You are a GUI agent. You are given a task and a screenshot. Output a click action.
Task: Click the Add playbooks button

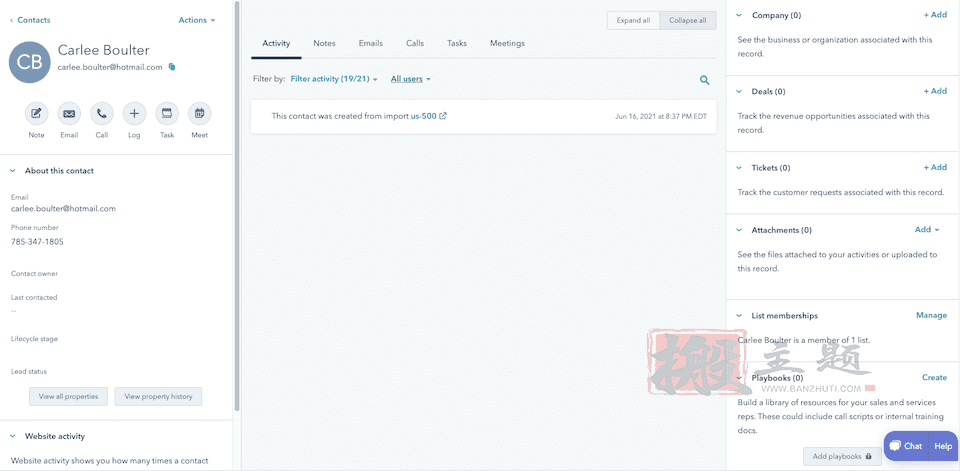[x=842, y=456]
